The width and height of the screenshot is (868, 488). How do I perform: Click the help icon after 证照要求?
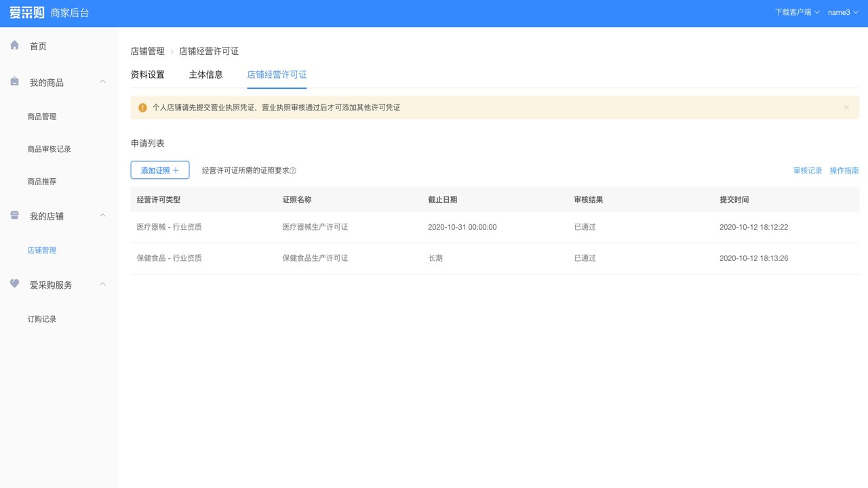[x=293, y=171]
